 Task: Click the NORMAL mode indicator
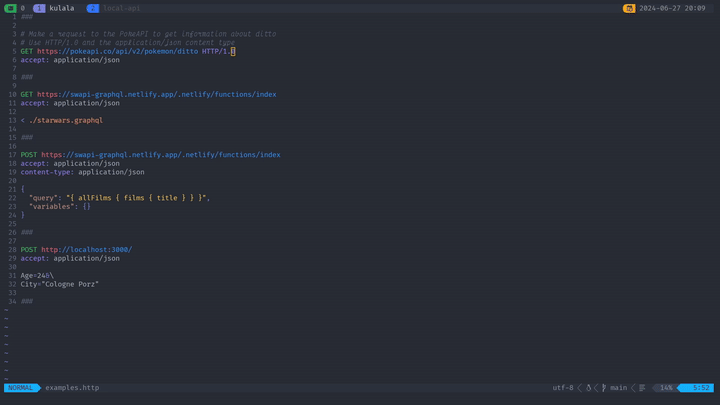pyautogui.click(x=21, y=388)
